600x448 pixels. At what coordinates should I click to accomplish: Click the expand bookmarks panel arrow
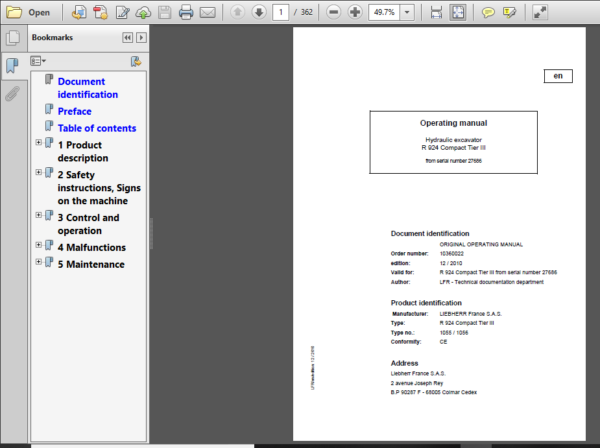141,37
